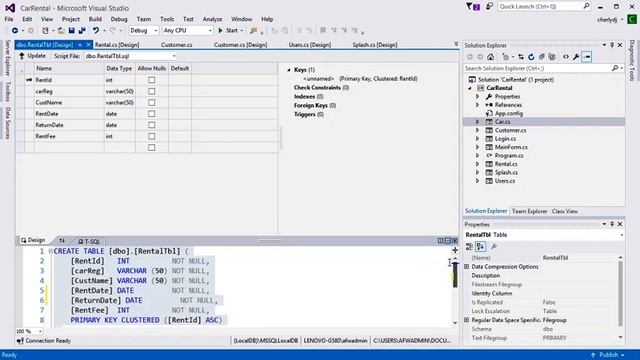Undo the last action using the toolbar
The height and width of the screenshot is (360, 640).
point(96,31)
